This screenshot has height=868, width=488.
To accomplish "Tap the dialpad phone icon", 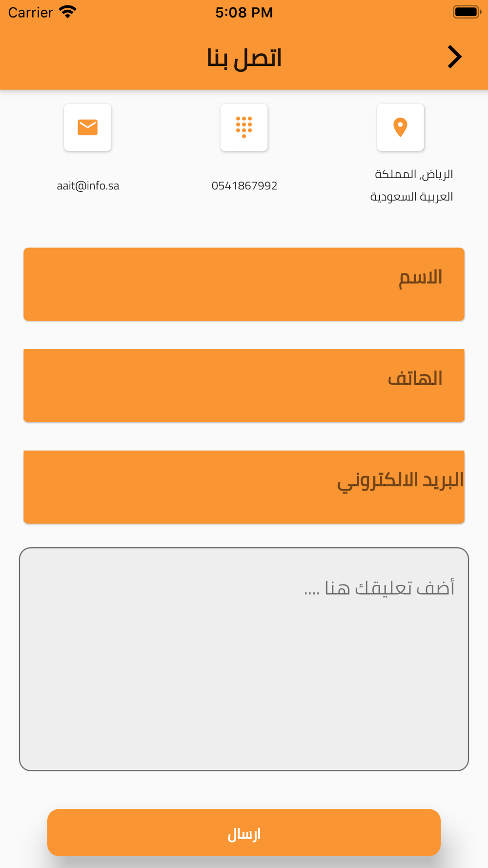I will tap(244, 127).
